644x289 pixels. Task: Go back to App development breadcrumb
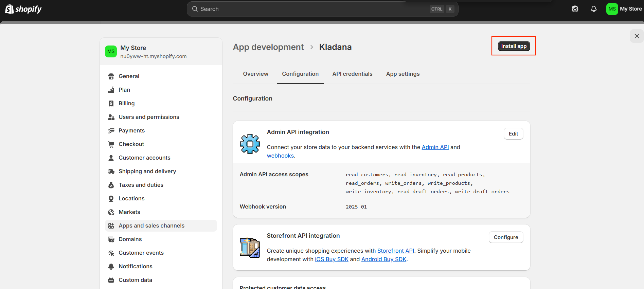pos(268,47)
